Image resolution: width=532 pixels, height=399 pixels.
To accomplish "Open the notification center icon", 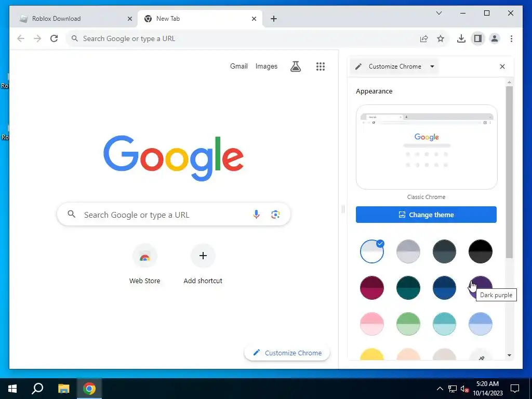I will click(x=515, y=389).
